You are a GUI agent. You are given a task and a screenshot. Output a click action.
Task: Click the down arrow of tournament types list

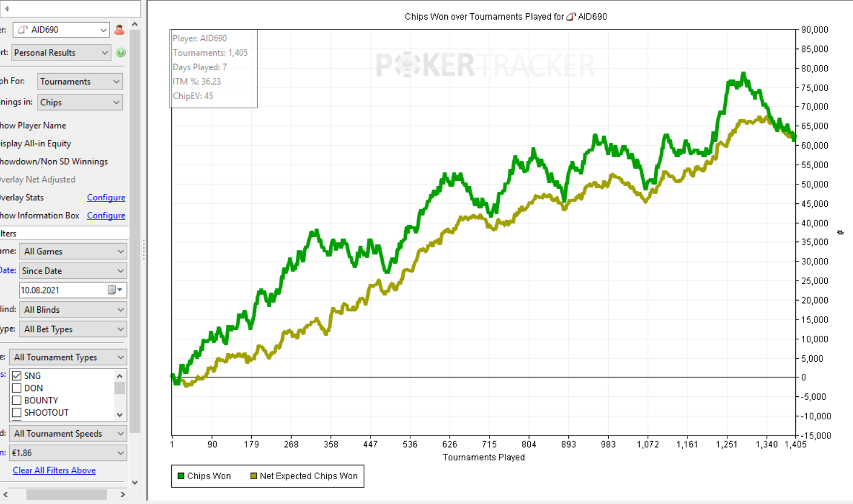(x=120, y=414)
